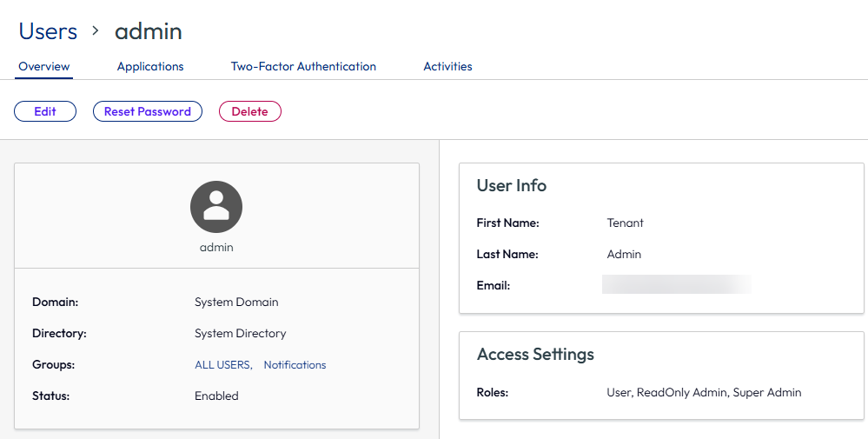The width and height of the screenshot is (868, 439).
Task: Go back to Users breadcrumb
Action: pos(48,31)
